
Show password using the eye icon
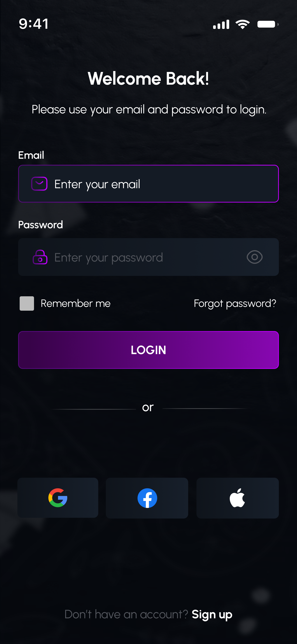pyautogui.click(x=254, y=257)
